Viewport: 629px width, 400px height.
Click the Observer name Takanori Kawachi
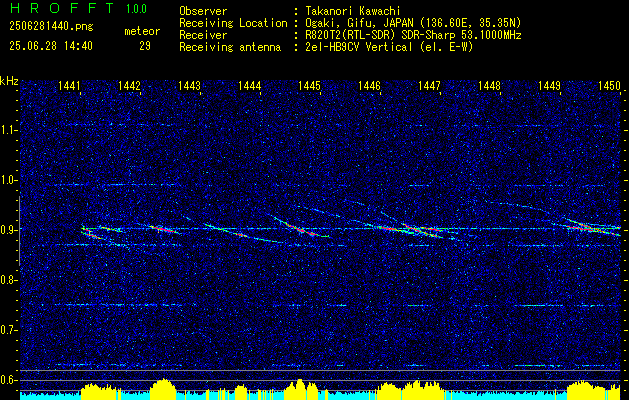pyautogui.click(x=352, y=11)
